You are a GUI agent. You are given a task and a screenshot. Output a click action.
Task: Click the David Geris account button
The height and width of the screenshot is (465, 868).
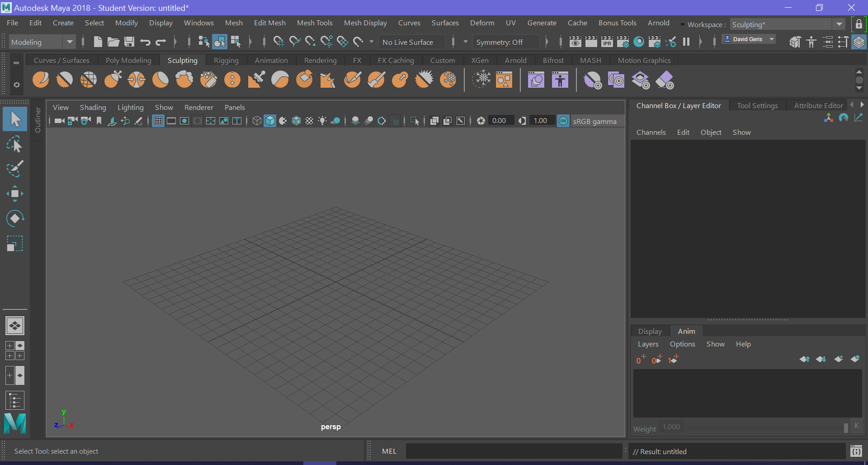click(748, 39)
